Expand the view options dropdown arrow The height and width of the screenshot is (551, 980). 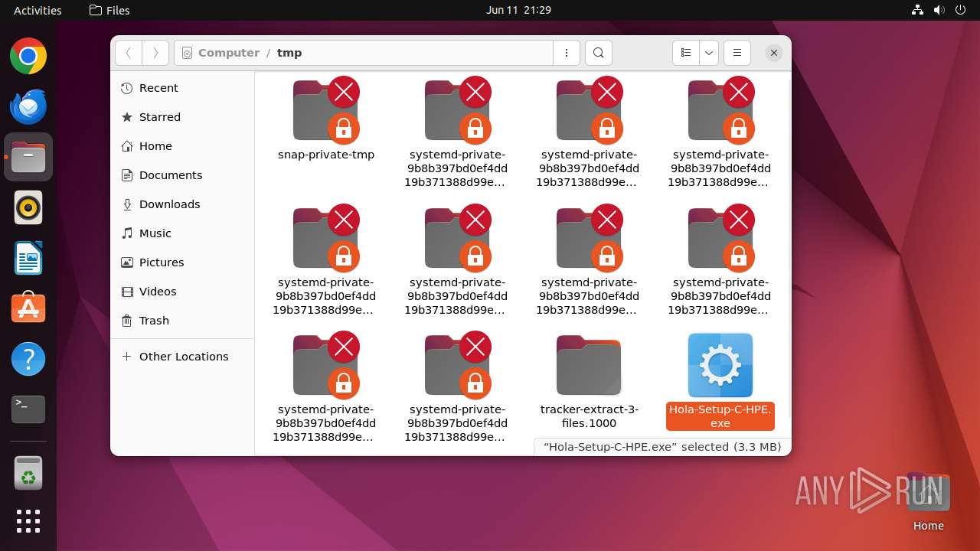709,53
